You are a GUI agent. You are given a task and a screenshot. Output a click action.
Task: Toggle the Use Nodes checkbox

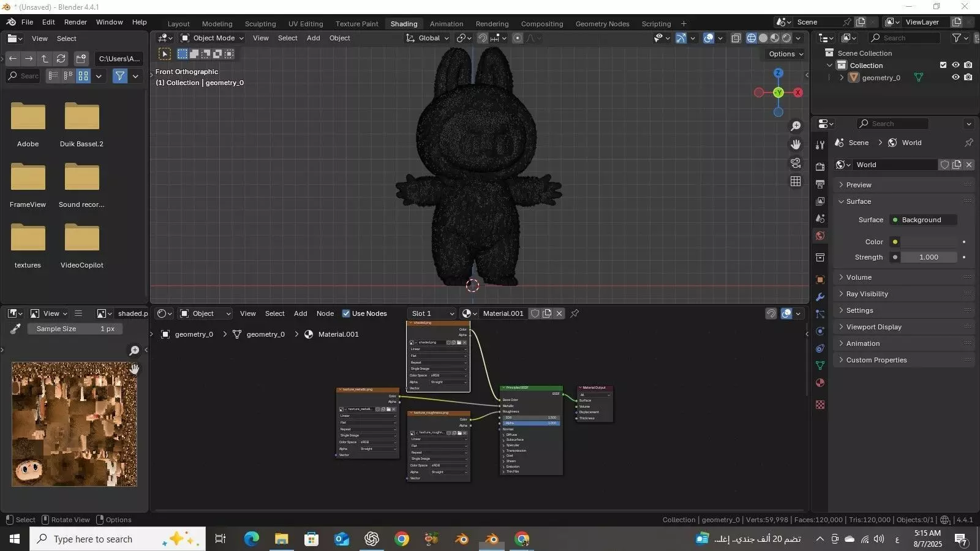346,313
